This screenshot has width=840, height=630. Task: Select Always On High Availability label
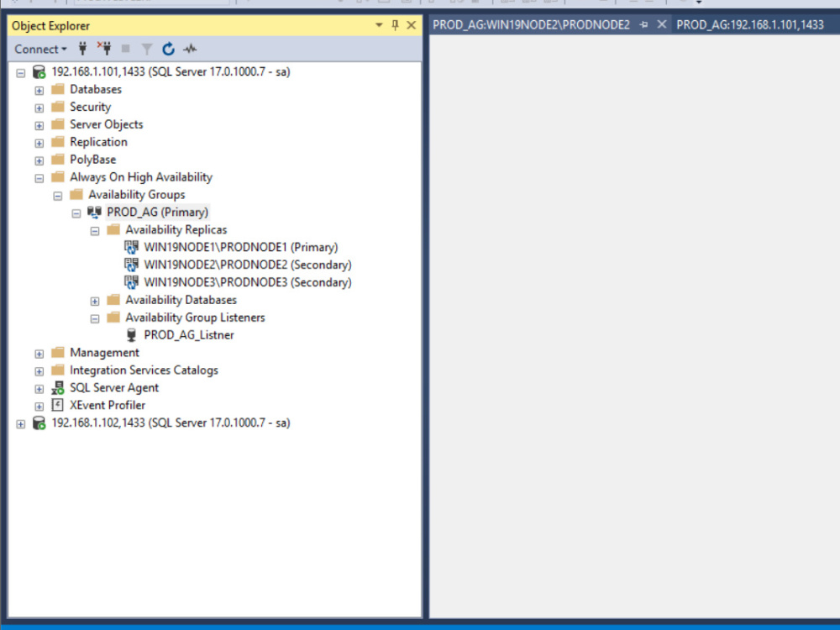[141, 176]
